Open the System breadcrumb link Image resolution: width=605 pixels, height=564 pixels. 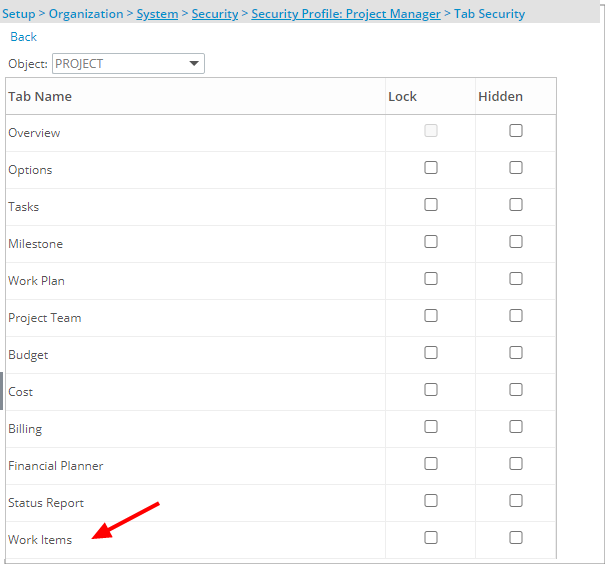tap(157, 14)
